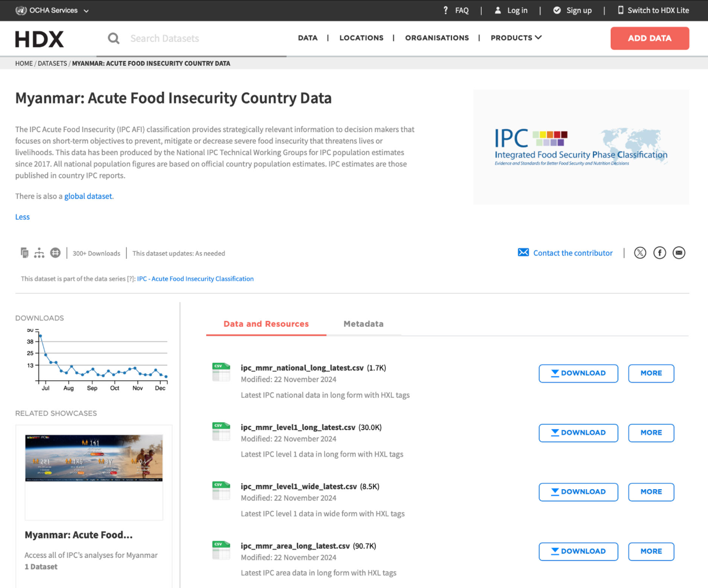
Task: Collapse description with Less link
Action: point(23,217)
